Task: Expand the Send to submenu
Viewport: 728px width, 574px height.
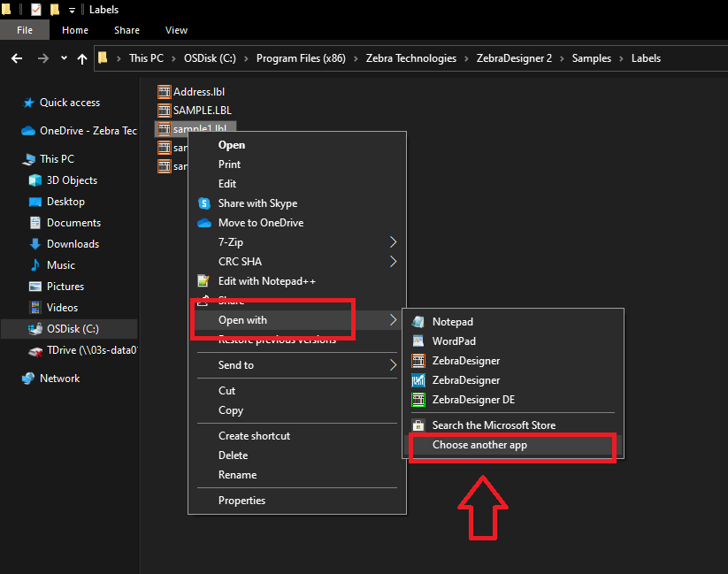Action: click(x=235, y=364)
